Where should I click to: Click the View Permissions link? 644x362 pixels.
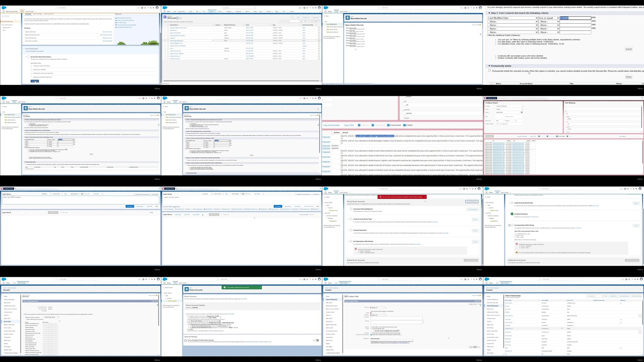tap(534, 217)
